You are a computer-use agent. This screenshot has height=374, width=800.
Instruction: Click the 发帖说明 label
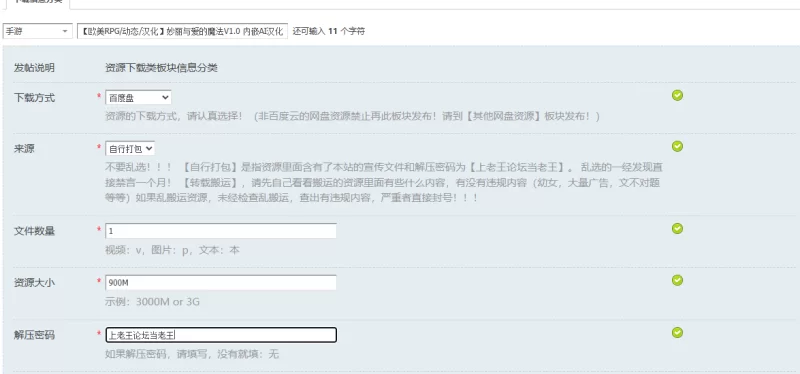34,68
